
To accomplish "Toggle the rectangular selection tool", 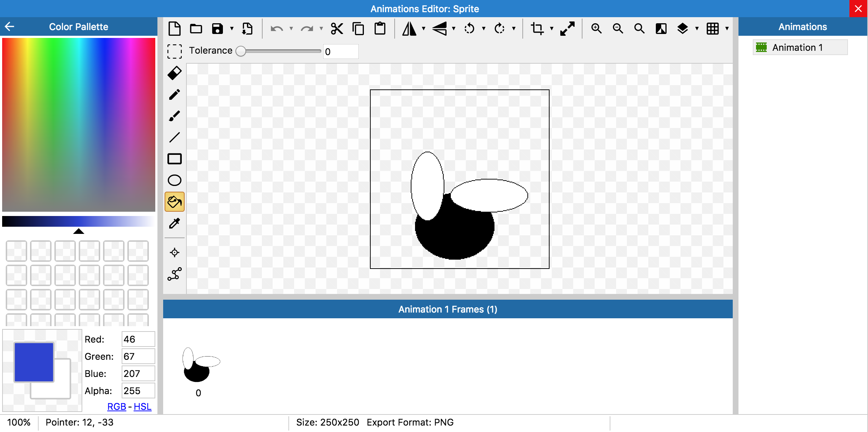I will (174, 51).
